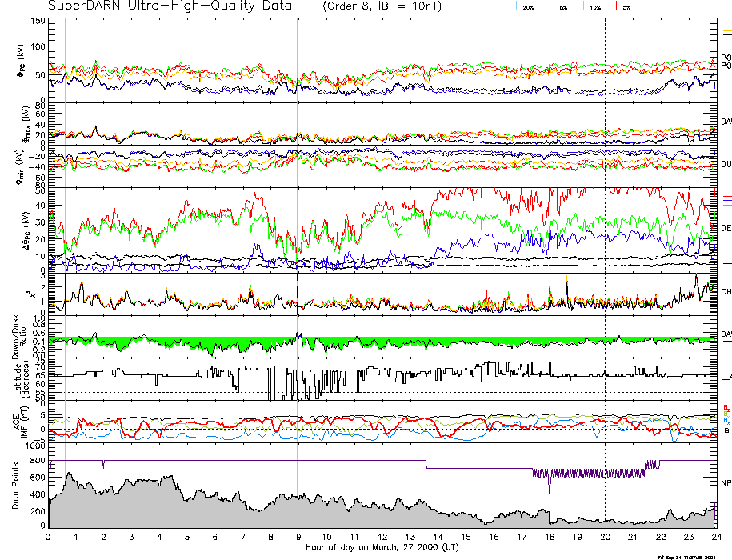
Task: Click the Dawn/Dusk Ratio axis label
Action: [x=22, y=336]
